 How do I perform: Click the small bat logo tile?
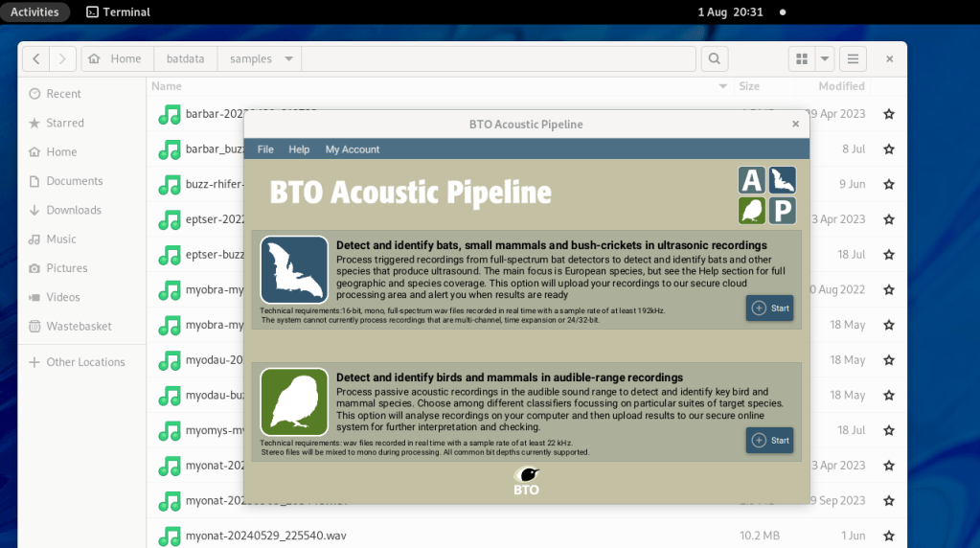coord(782,180)
